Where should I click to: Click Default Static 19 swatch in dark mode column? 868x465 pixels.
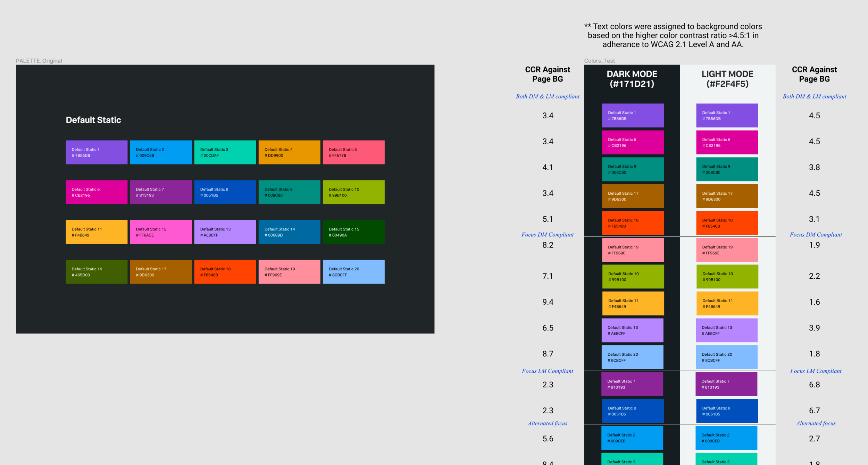click(x=633, y=250)
